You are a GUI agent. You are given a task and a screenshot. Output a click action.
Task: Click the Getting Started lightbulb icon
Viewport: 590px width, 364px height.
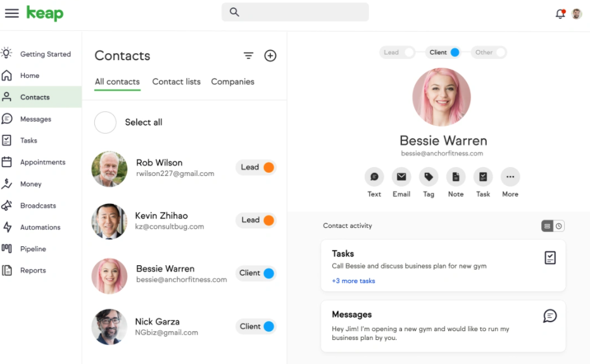tap(7, 53)
